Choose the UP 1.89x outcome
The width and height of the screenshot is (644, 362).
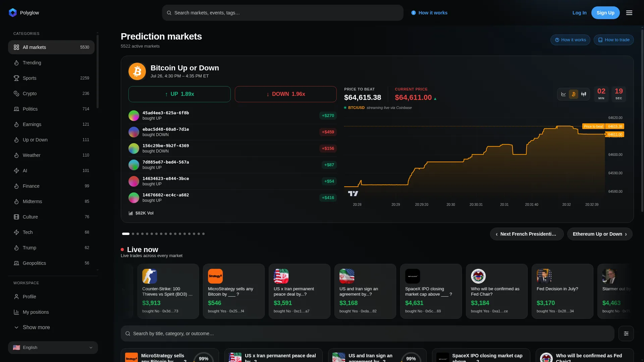(179, 94)
